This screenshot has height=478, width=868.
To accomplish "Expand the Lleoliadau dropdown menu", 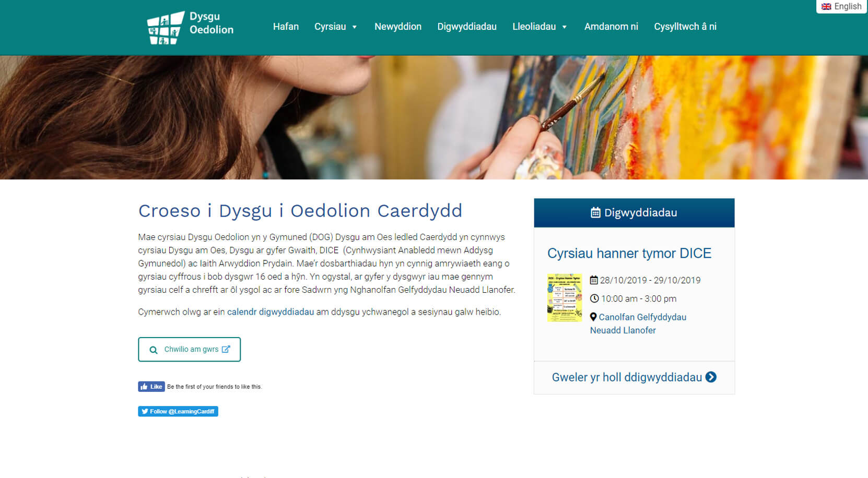I will pyautogui.click(x=539, y=27).
